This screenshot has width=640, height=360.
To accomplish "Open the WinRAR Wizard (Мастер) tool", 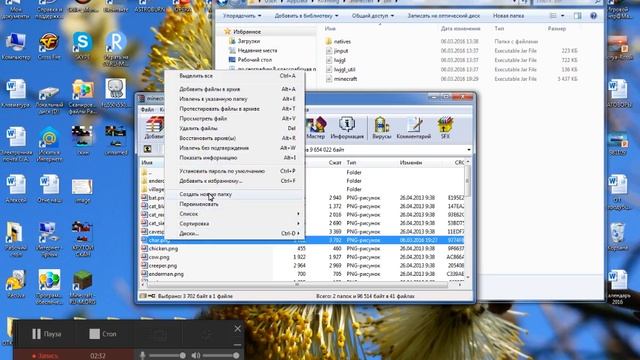I will [316, 127].
